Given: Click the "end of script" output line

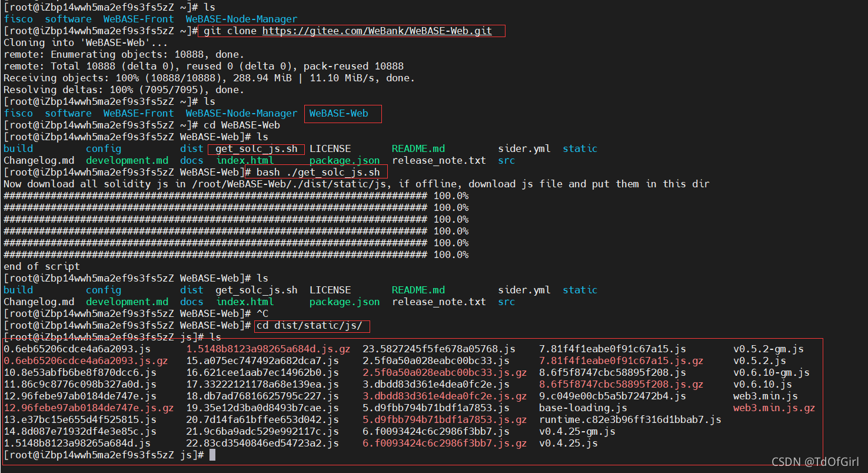Looking at the screenshot, I should pos(42,266).
